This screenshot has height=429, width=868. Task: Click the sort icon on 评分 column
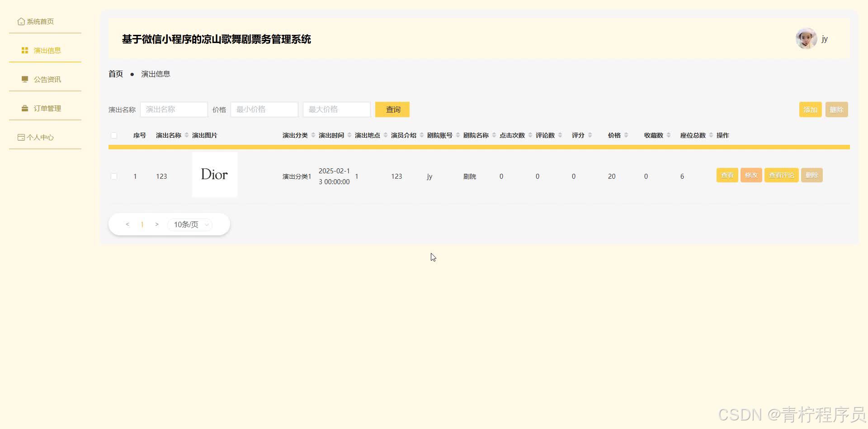coord(590,134)
